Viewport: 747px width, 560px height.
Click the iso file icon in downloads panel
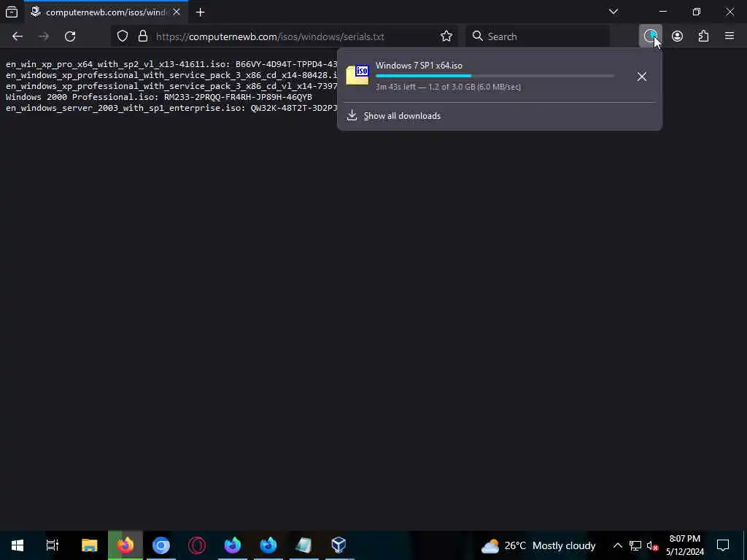357,75
